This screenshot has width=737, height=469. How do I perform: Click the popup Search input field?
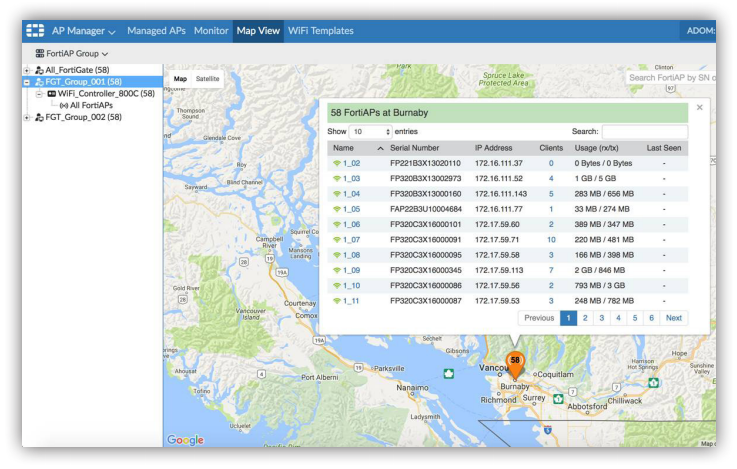(644, 132)
